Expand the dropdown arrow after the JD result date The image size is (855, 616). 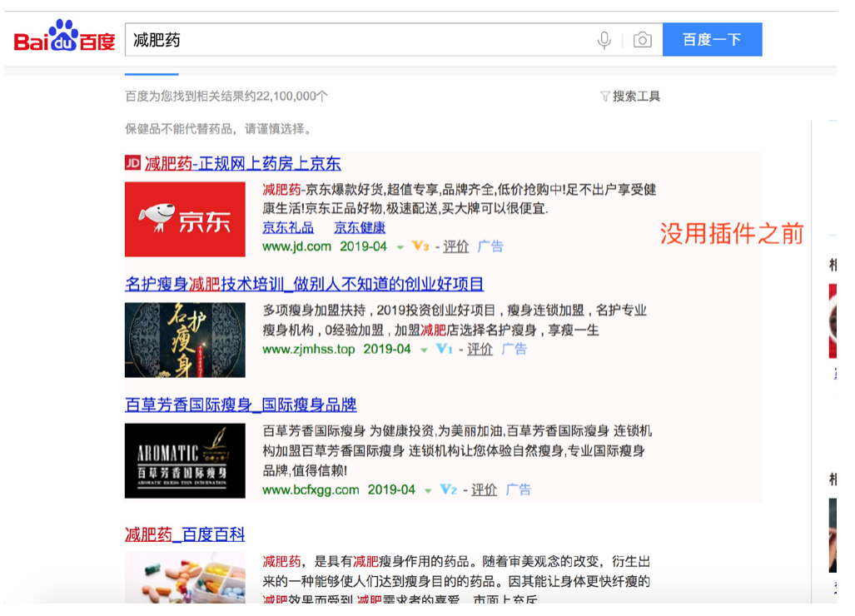400,246
